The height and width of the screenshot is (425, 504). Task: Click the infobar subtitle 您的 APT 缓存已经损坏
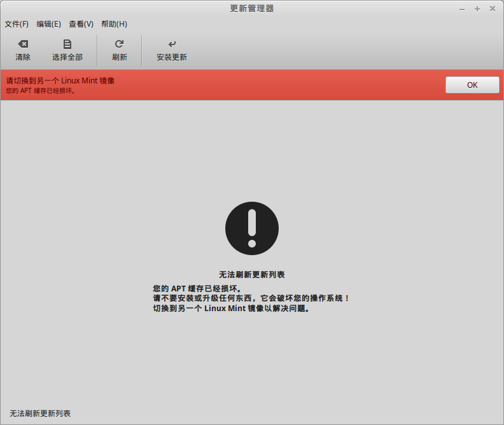pos(41,90)
